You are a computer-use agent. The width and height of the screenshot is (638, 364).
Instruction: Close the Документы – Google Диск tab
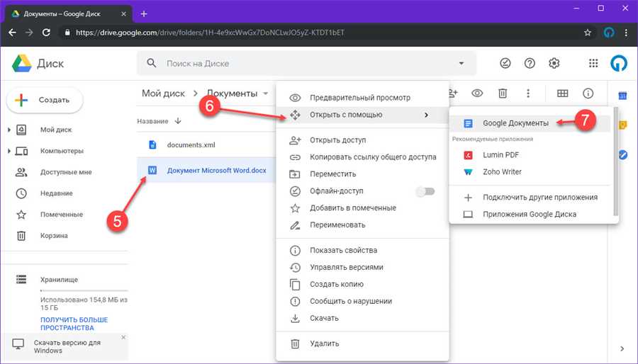(125, 14)
